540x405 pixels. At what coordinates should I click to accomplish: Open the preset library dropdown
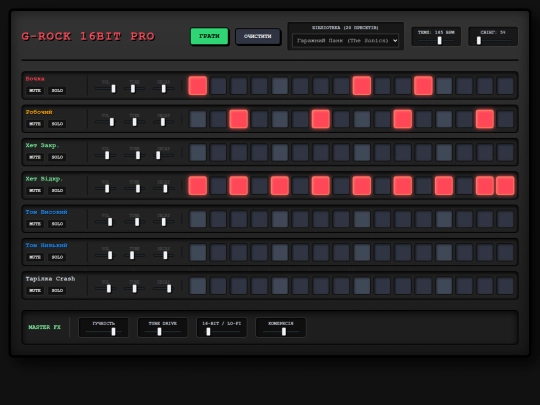(345, 41)
